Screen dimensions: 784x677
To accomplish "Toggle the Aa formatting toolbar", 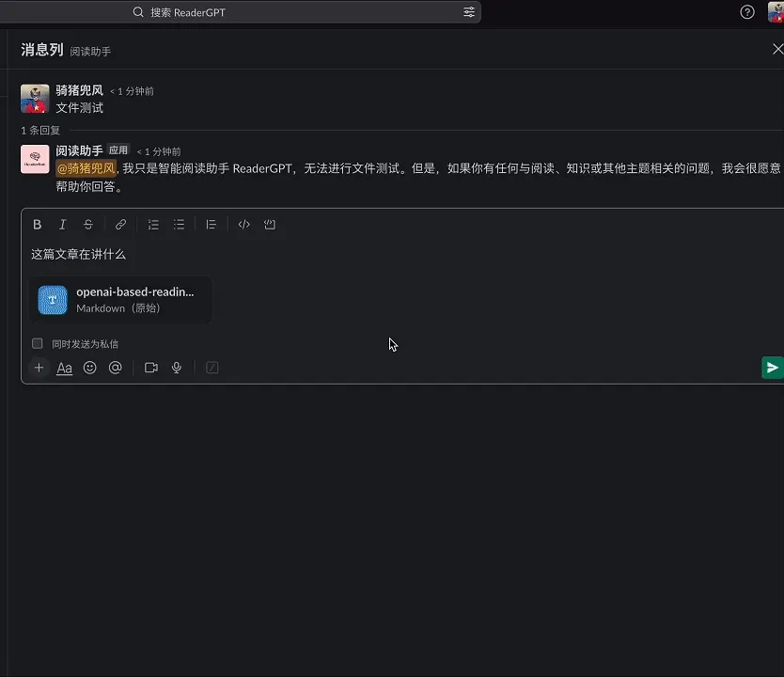I will [64, 368].
